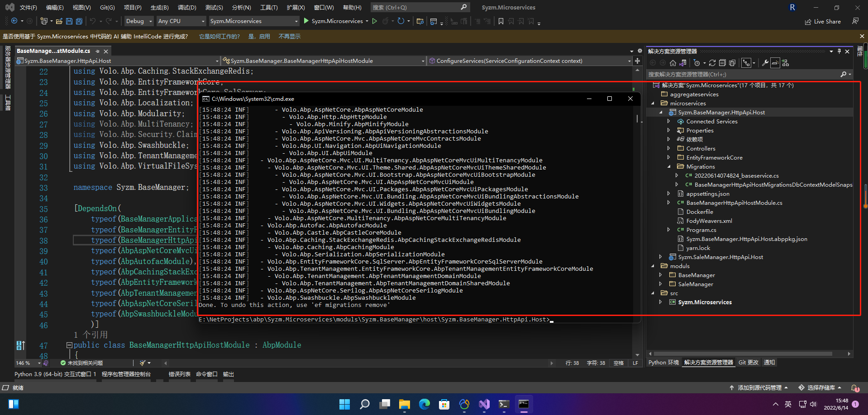Click the File Explorer taskbar icon

tap(404, 404)
